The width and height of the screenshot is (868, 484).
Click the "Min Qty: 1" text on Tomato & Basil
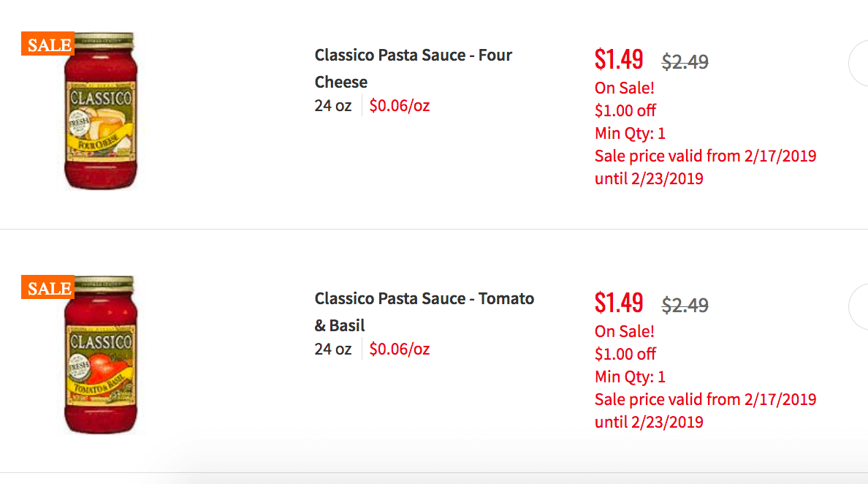(x=630, y=377)
